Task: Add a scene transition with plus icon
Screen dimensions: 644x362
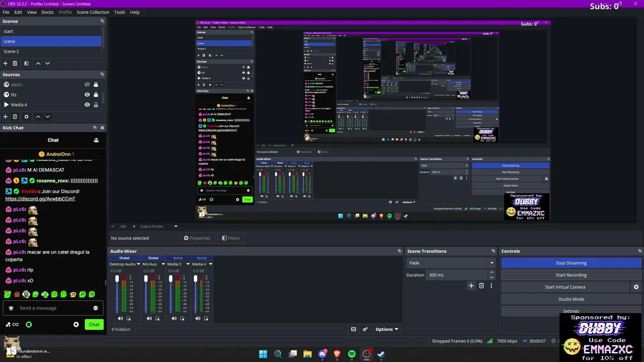Action: pos(471,286)
